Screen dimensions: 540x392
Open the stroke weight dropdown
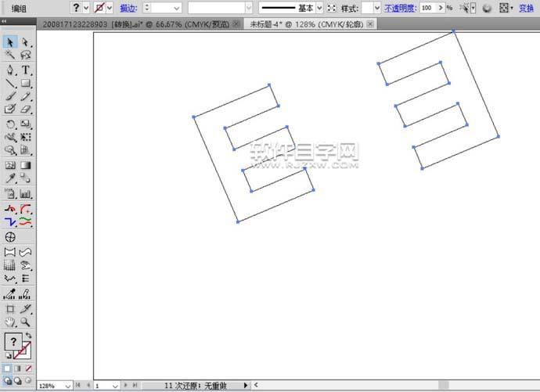click(x=177, y=8)
